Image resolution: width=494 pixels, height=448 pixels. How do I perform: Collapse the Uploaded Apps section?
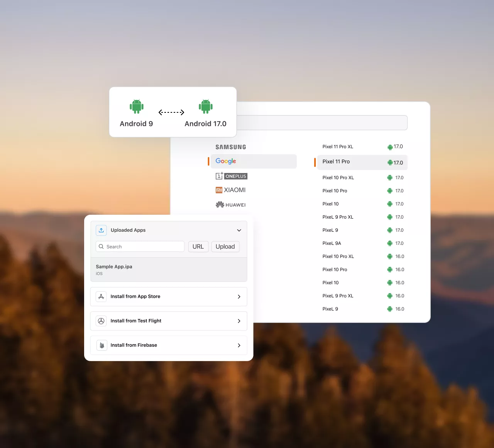(x=239, y=230)
